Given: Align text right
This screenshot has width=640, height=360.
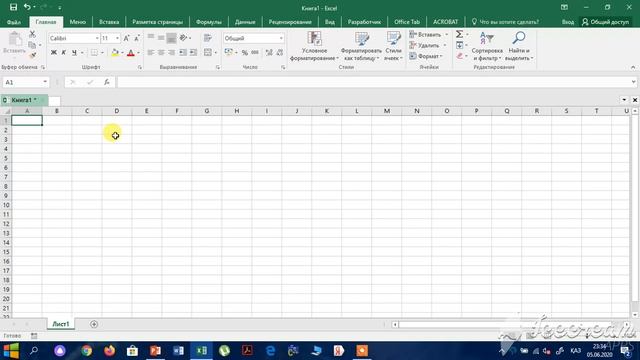Looking at the screenshot, I should (x=171, y=53).
